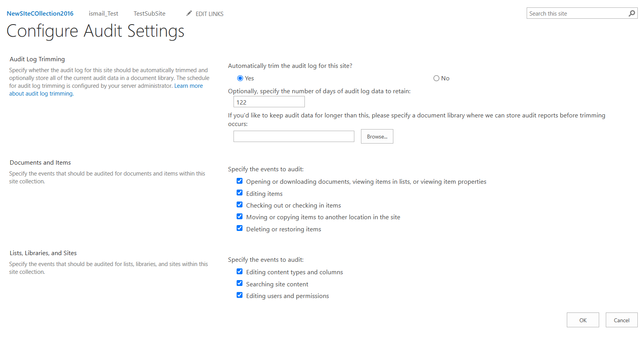Click the Browse button for document library
Image resolution: width=644 pixels, height=339 pixels.
point(377,136)
